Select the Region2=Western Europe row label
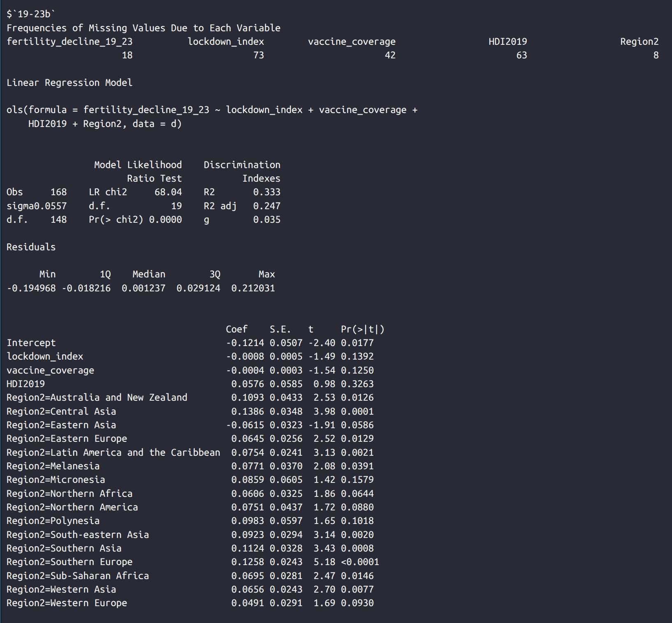672x623 pixels. pos(67,603)
